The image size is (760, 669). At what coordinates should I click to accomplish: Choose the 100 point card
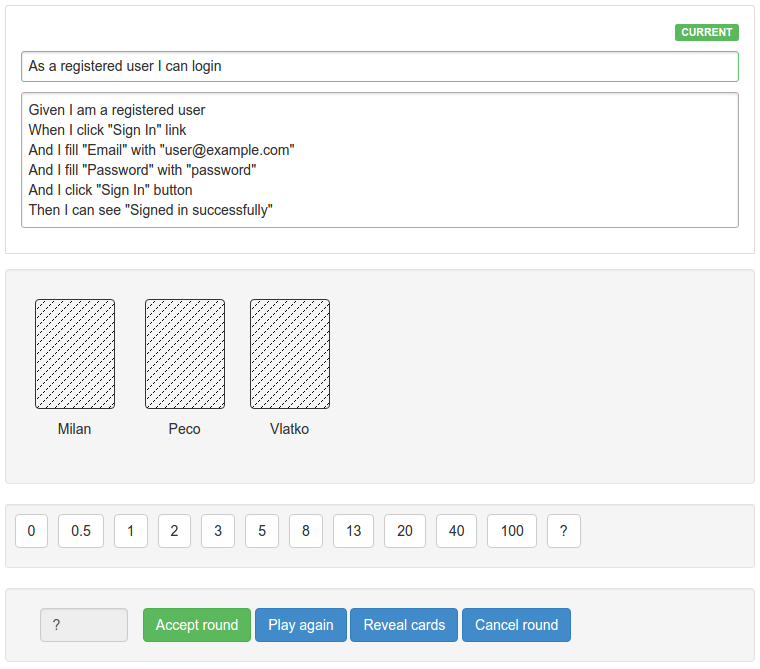coord(512,531)
